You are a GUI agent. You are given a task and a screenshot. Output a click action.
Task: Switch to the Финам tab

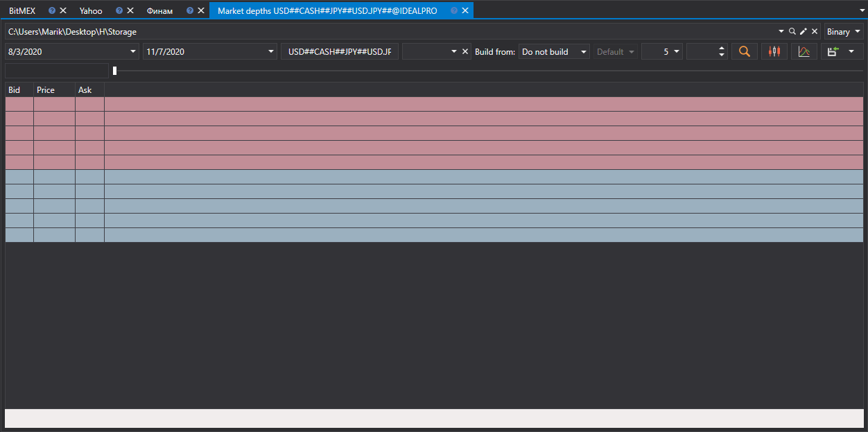(159, 11)
